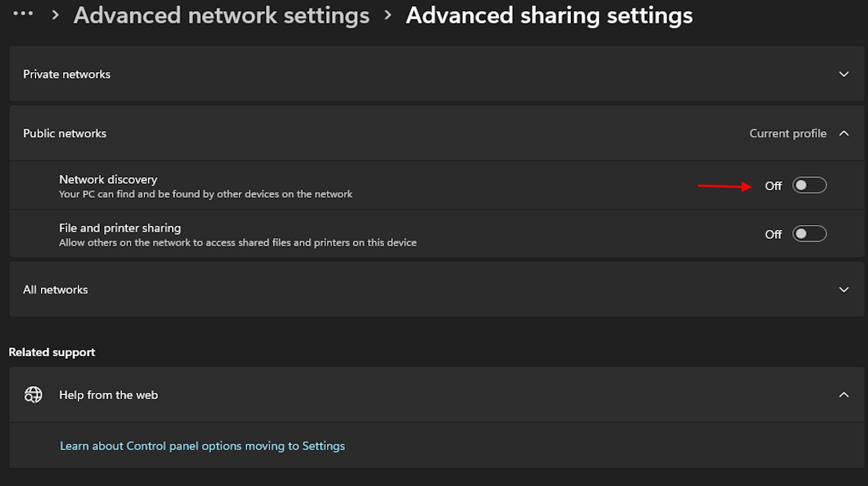
Task: Click the chevron on Help from the web
Action: pyautogui.click(x=844, y=394)
